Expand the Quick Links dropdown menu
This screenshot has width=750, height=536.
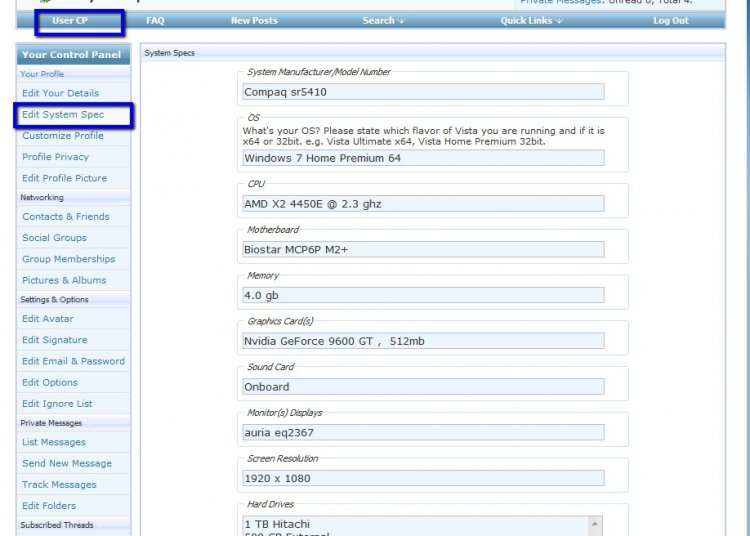[531, 21]
